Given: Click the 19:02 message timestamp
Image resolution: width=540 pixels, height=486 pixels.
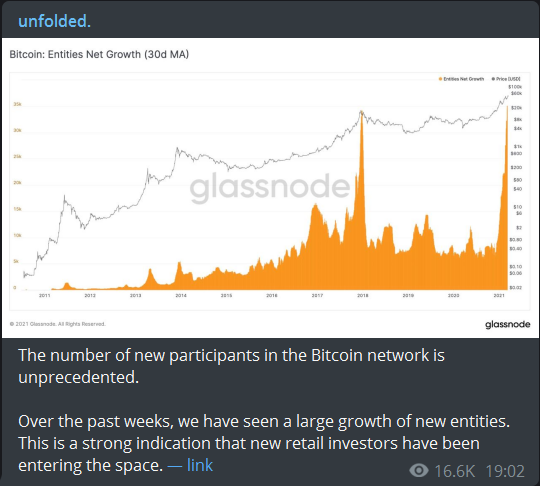Looking at the screenshot, I should tap(505, 471).
